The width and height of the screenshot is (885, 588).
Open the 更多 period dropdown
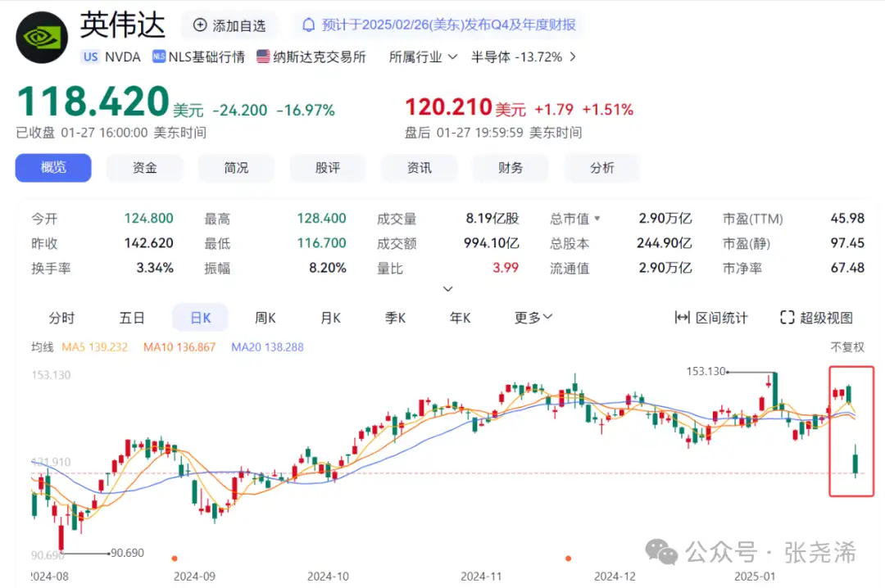click(x=533, y=319)
